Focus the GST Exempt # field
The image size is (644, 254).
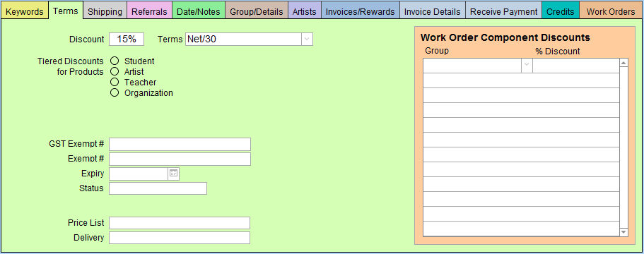pos(180,144)
